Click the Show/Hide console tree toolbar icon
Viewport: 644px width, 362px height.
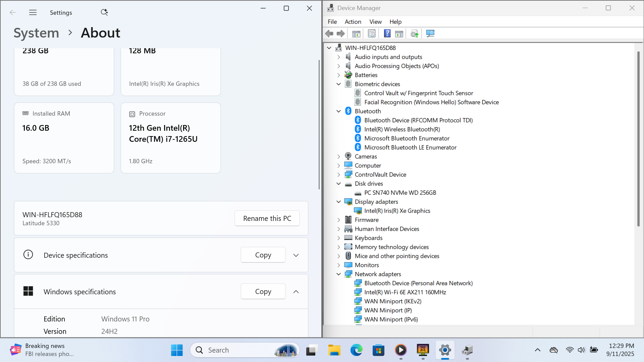pos(356,34)
